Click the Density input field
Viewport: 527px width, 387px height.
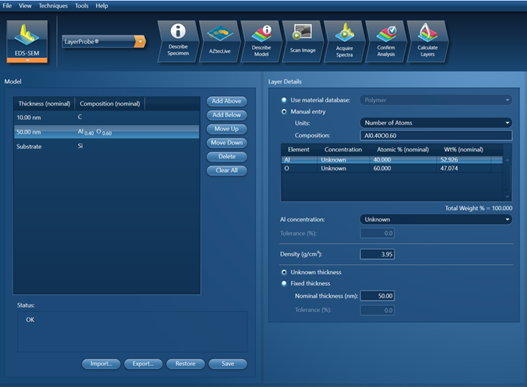377,254
